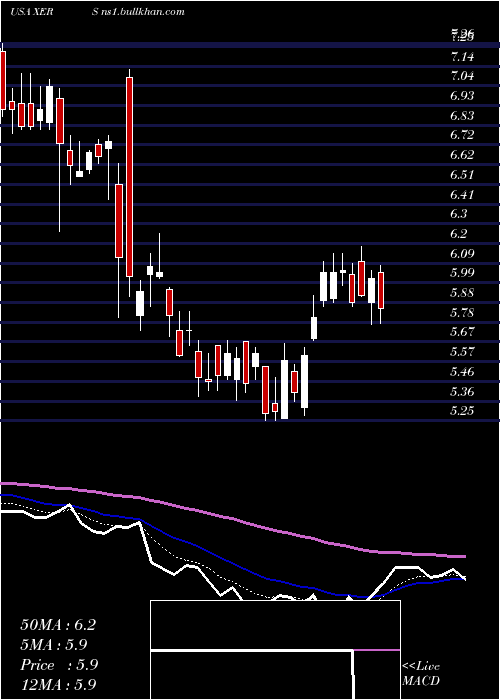Select the 5.88 price axis label
Screen dimensions: 500x700
coord(462,293)
